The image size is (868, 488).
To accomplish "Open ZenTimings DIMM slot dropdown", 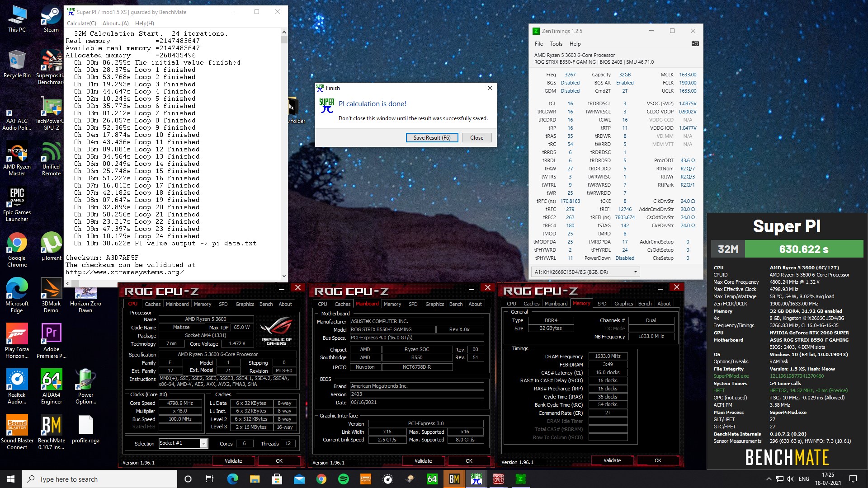I will 585,272.
